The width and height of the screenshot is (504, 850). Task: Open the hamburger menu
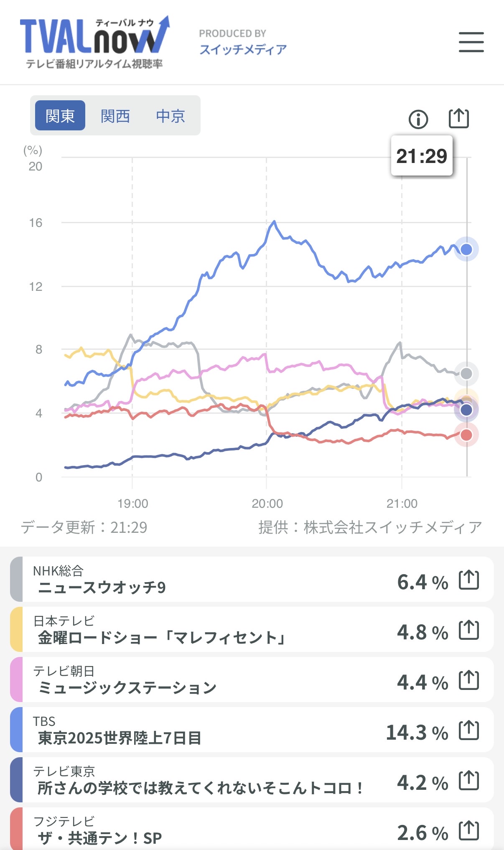(471, 42)
